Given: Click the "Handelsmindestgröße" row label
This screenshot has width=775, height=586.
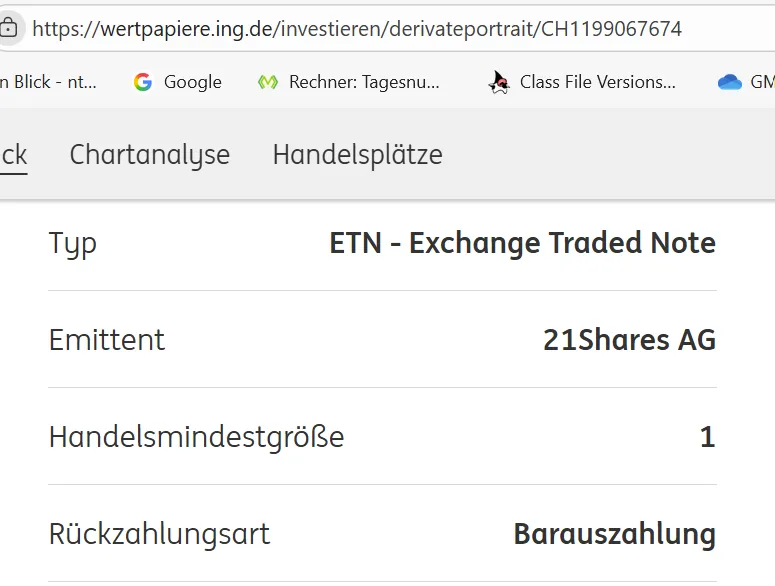Looking at the screenshot, I should coord(196,437).
